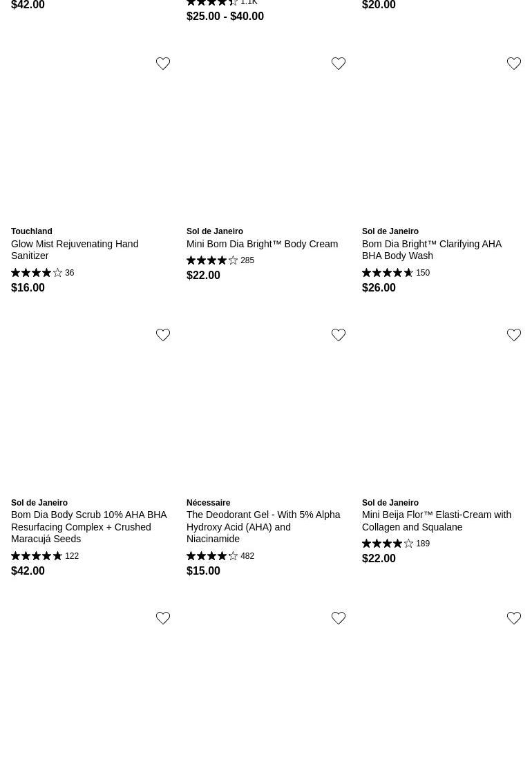View The Deodorant Gel product details

click(263, 526)
